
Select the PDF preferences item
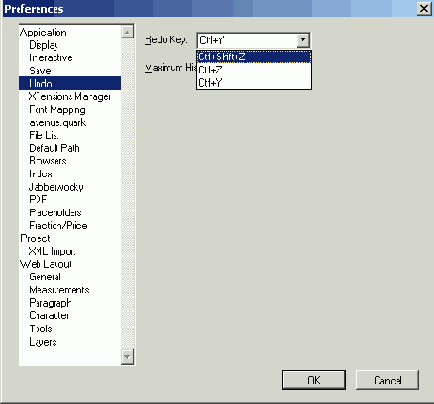[x=38, y=199]
